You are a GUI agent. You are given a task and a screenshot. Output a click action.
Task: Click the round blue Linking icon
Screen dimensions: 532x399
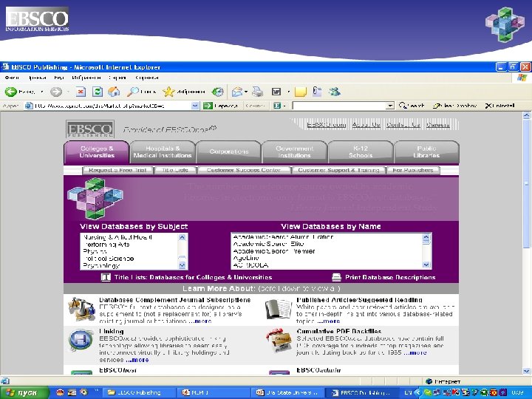(x=80, y=340)
